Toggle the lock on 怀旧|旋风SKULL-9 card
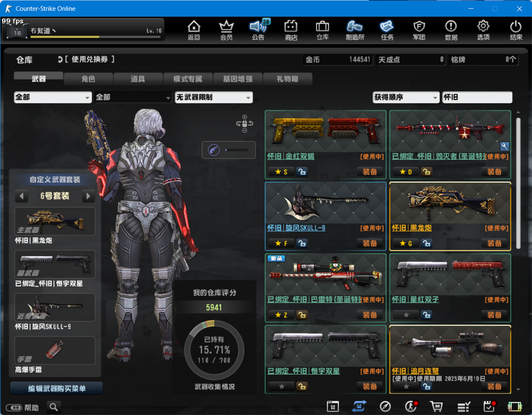532x415 pixels. coord(301,244)
